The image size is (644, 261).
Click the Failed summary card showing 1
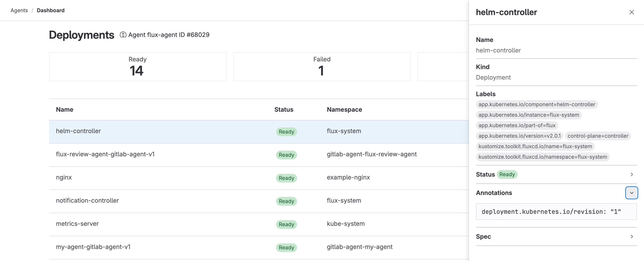(322, 66)
